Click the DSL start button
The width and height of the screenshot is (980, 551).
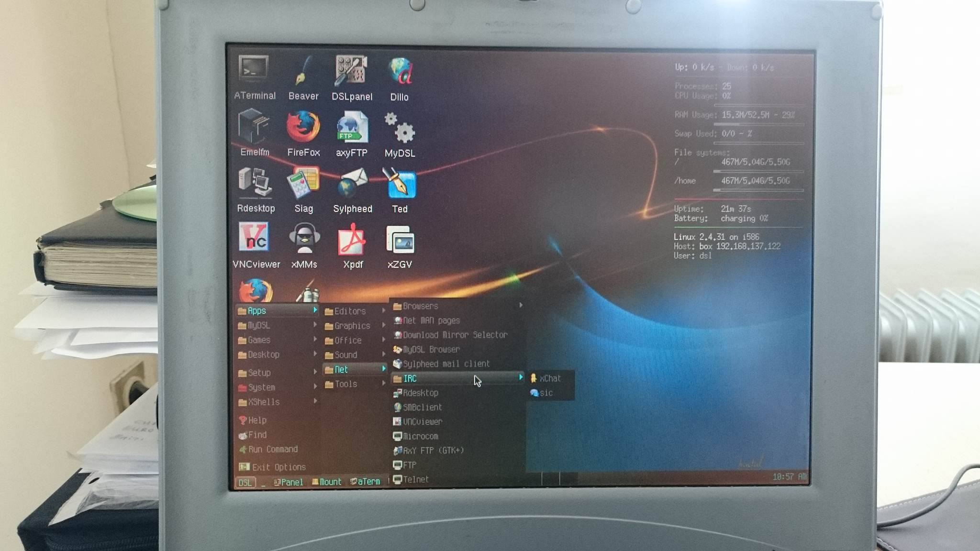click(x=245, y=482)
